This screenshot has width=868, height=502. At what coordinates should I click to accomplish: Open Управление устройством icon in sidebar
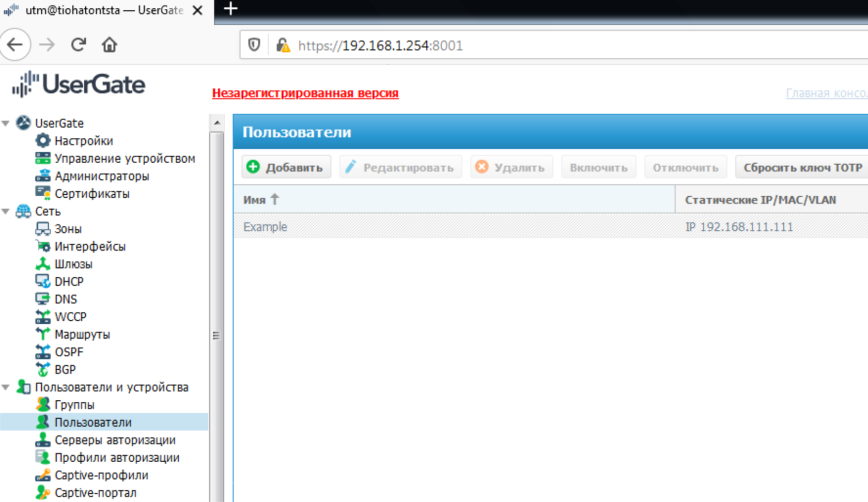point(42,158)
